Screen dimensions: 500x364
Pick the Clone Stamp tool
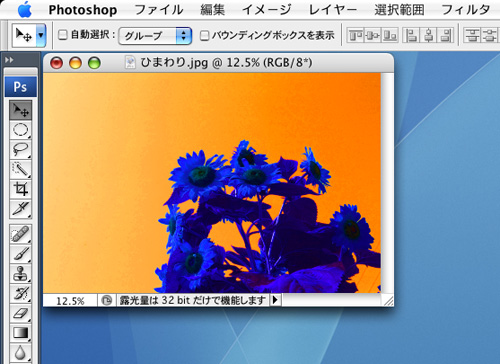pyautogui.click(x=21, y=273)
